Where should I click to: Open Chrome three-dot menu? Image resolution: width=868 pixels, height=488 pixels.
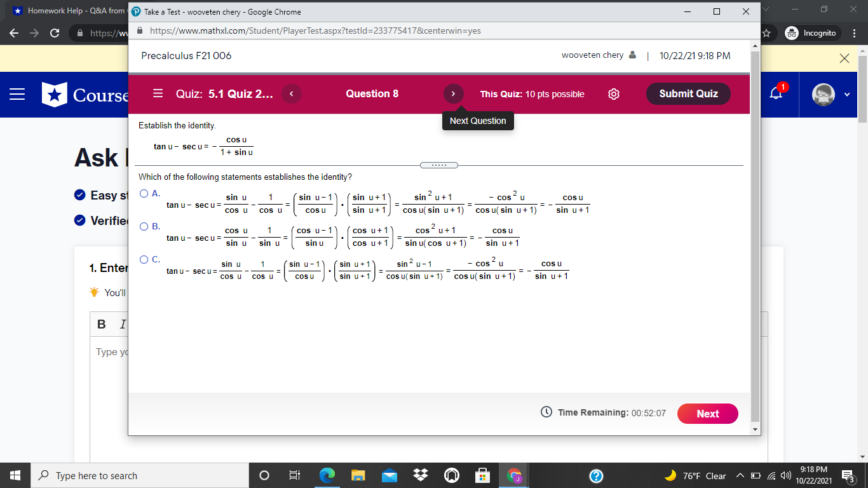point(855,33)
